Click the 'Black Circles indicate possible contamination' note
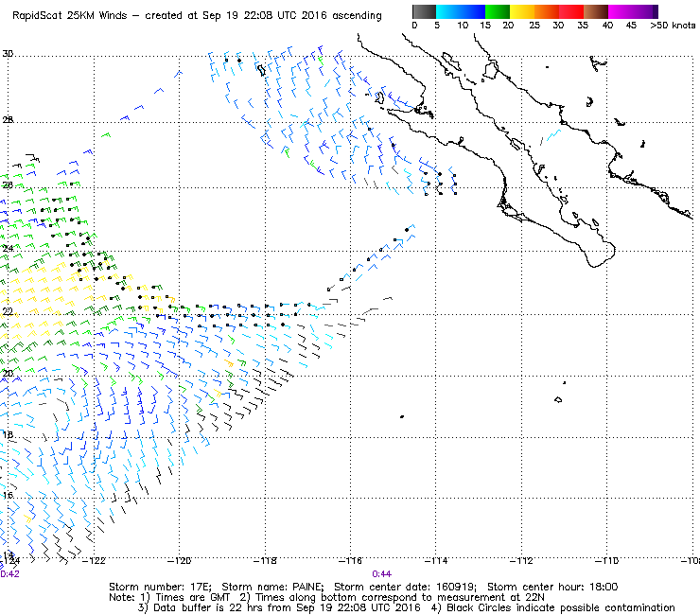 pos(561,607)
